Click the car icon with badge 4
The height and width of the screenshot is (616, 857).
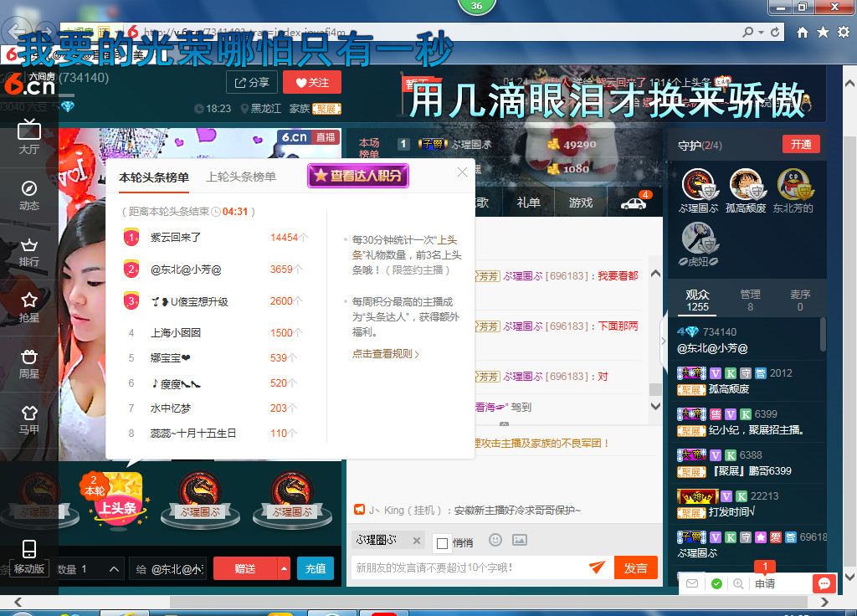pyautogui.click(x=634, y=203)
